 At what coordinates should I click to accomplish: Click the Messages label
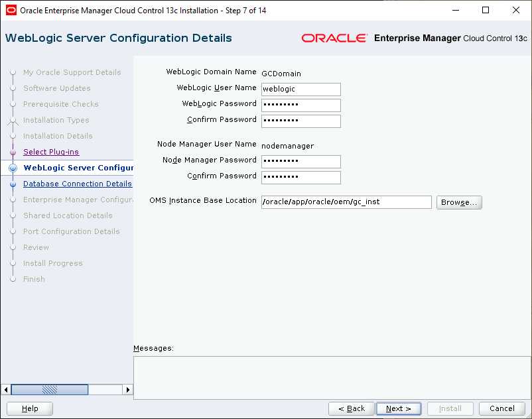(x=153, y=348)
